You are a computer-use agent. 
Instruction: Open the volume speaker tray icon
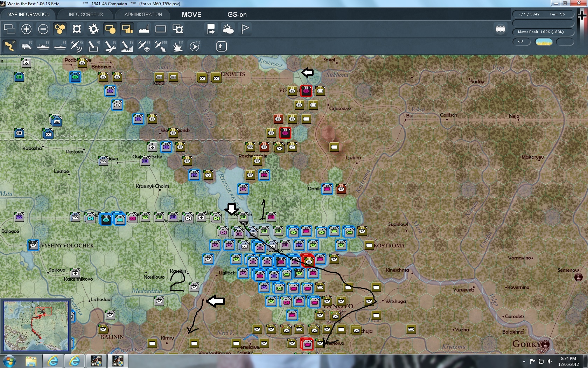(549, 361)
